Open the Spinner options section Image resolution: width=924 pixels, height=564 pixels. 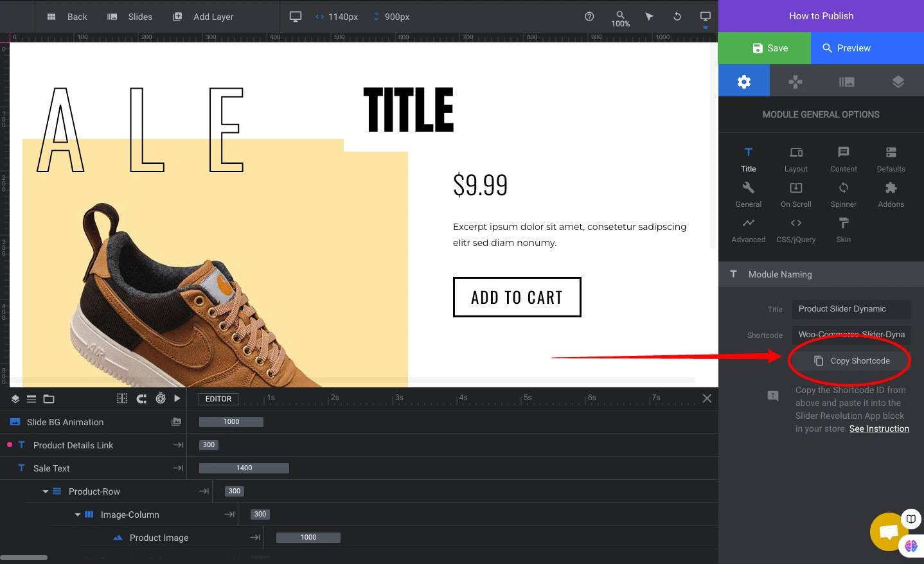point(844,195)
